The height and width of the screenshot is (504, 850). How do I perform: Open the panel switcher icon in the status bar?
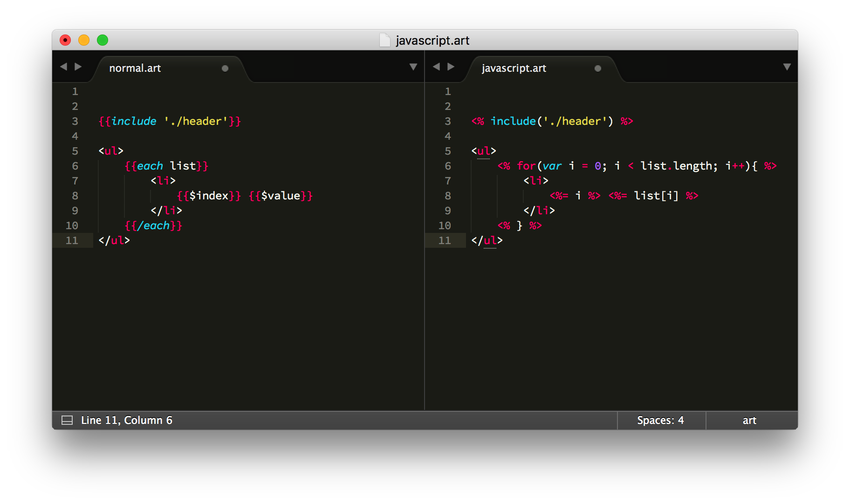67,420
